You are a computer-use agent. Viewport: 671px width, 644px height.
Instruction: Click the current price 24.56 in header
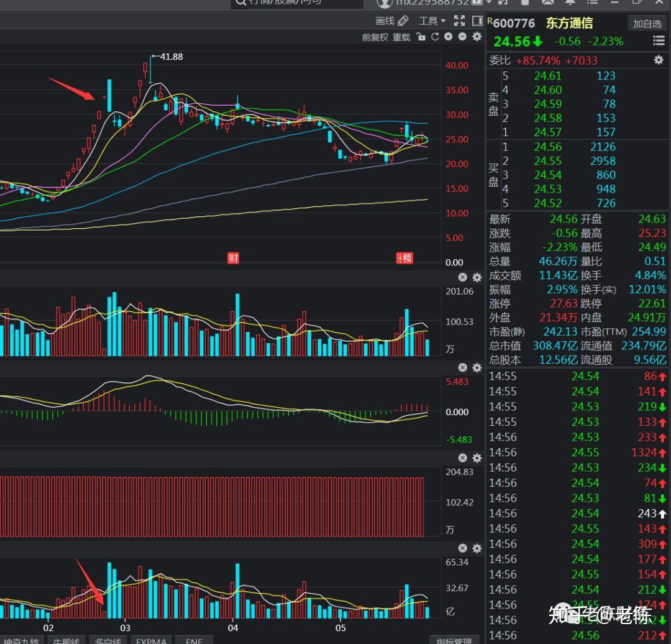(x=512, y=42)
